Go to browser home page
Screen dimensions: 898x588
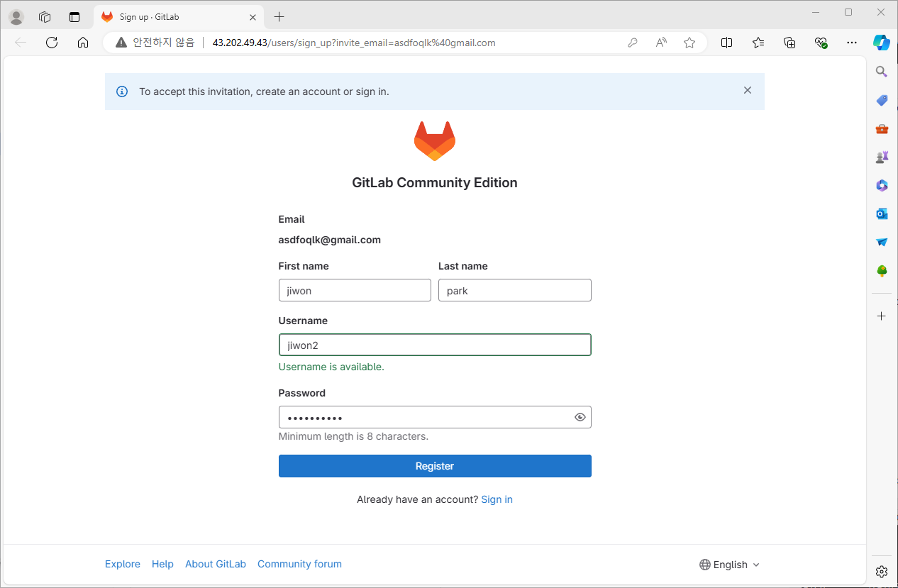click(x=83, y=43)
